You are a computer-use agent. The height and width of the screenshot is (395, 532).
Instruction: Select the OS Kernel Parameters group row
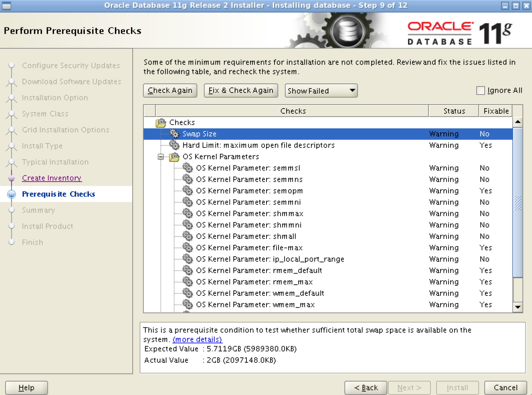(328, 156)
